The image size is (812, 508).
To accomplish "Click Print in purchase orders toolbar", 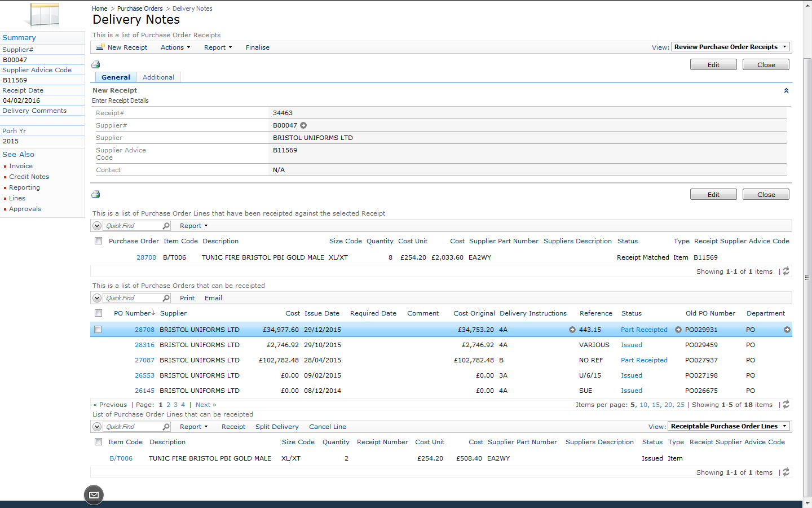I will pyautogui.click(x=187, y=298).
